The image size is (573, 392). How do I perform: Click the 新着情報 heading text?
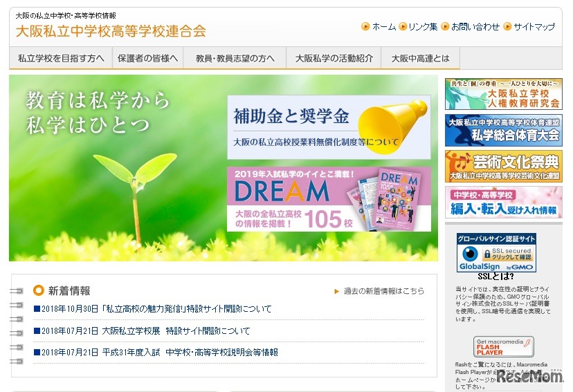[x=69, y=291]
